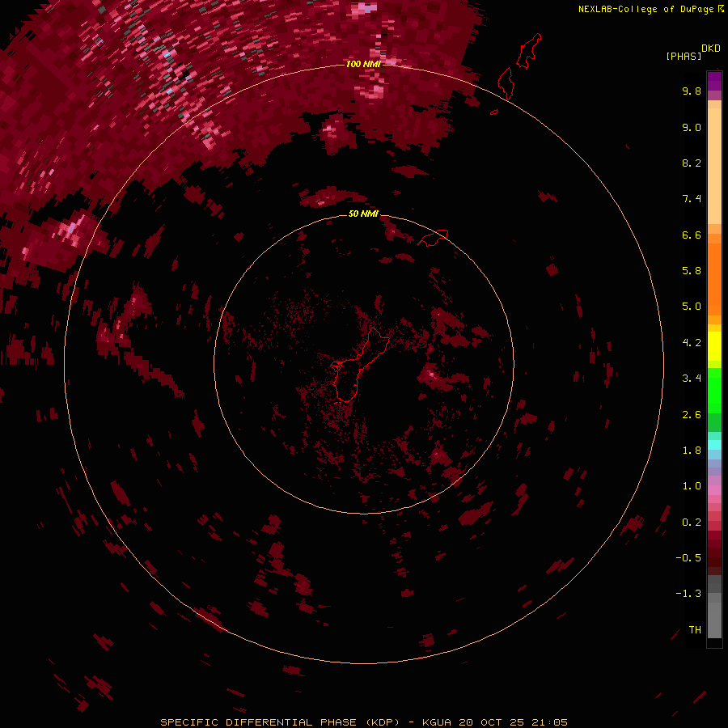Click the 9.0 value on color scale
This screenshot has height=728, width=728.
tap(692, 127)
